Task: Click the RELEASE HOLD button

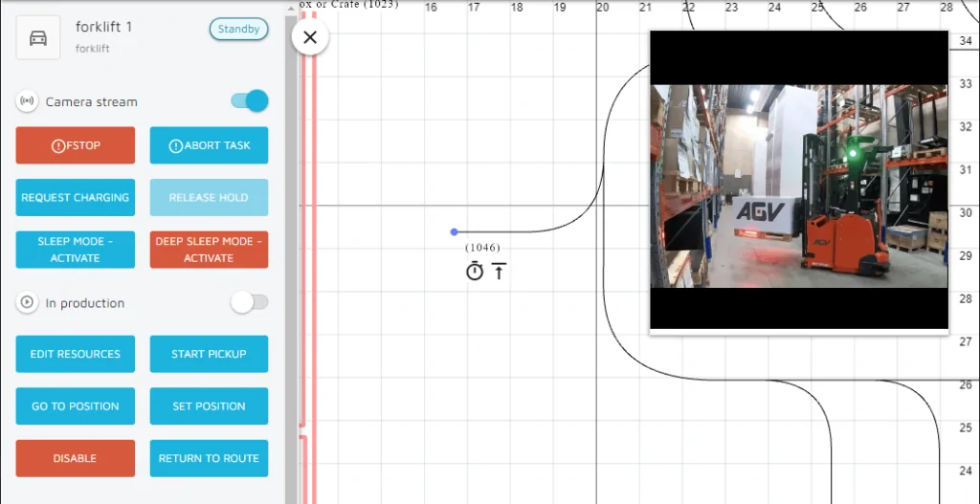Action: click(x=209, y=198)
